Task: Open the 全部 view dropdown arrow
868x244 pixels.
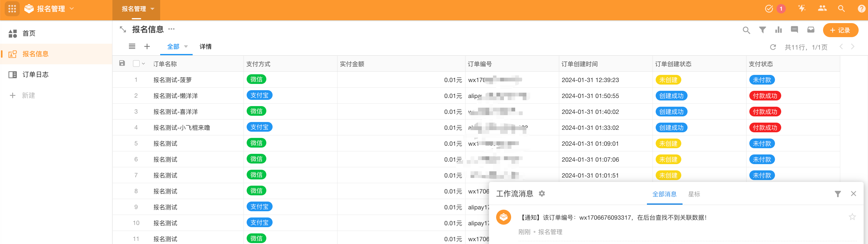Action: [x=186, y=46]
